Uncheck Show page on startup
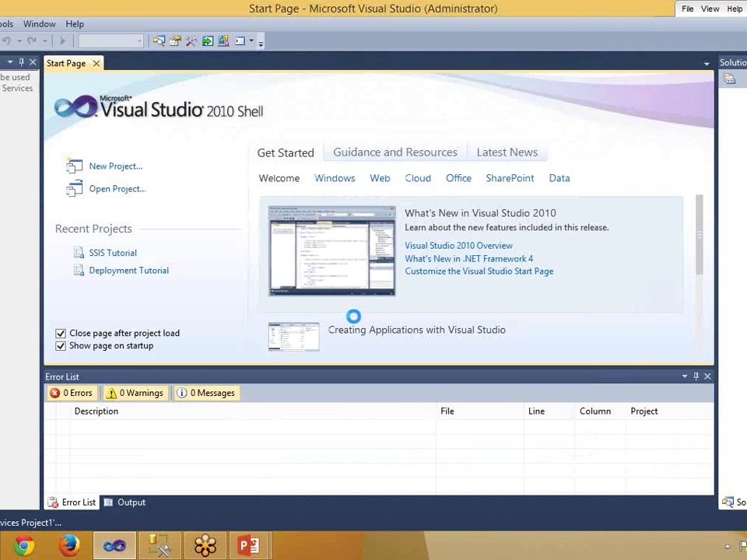 (x=61, y=345)
